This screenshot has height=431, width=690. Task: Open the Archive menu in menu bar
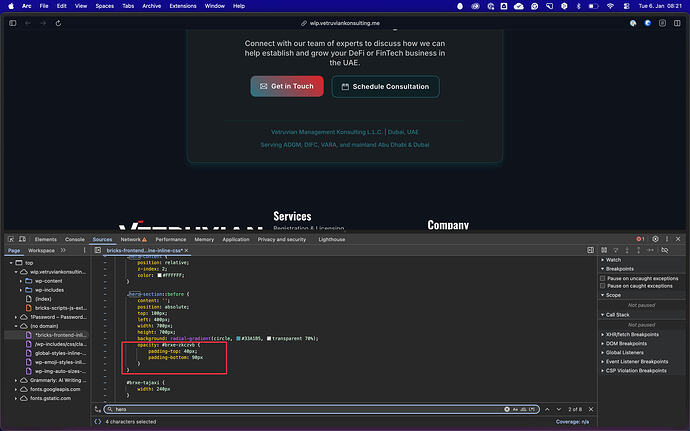152,6
